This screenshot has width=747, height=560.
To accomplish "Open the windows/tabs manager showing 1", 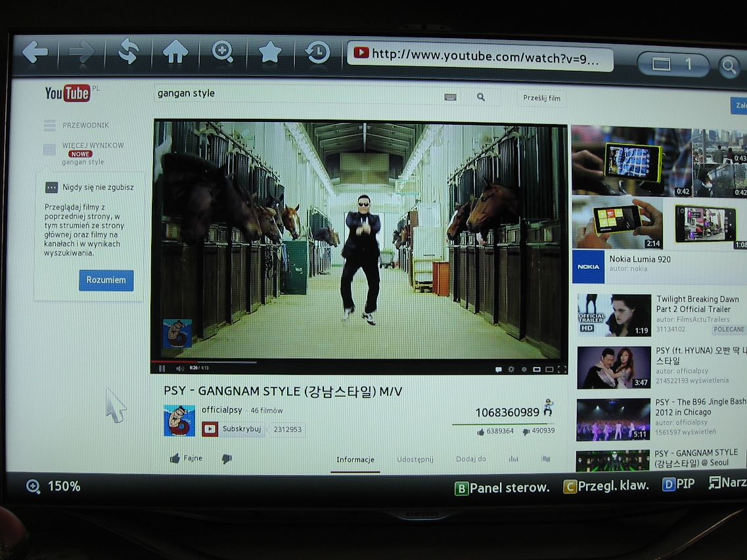I will point(673,64).
